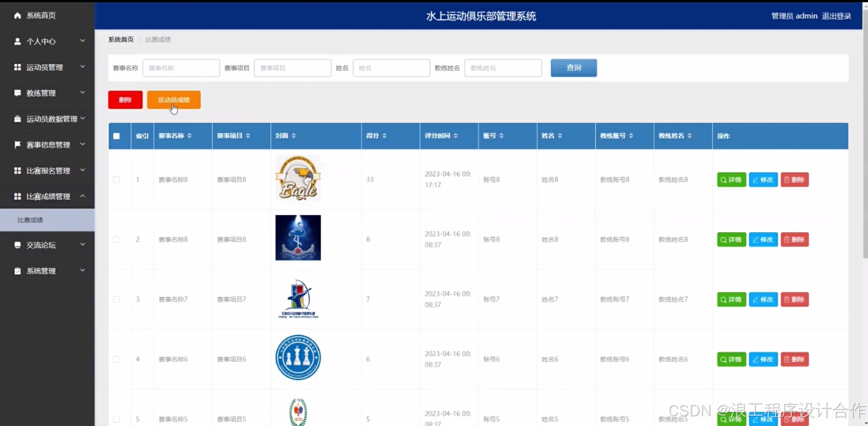Click 修改 for row 4
868x426 pixels.
[763, 359]
